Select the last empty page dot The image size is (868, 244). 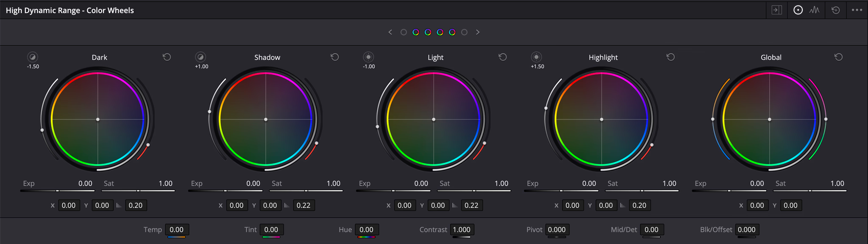coord(464,32)
